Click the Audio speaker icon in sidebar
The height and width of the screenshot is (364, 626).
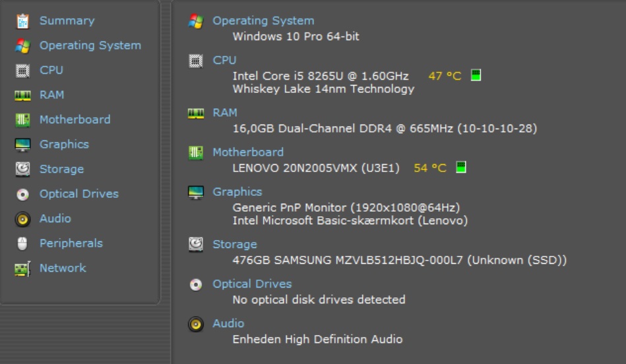pos(22,219)
